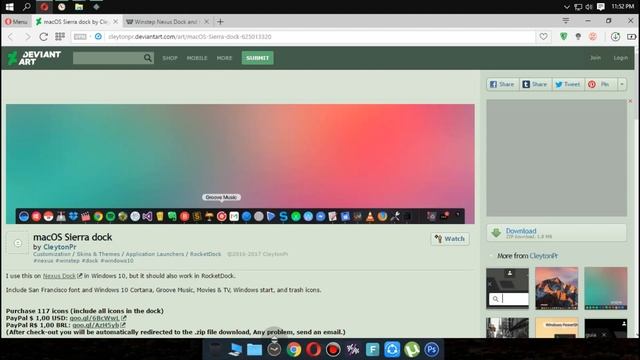640x360 pixels.
Task: Open the Windows Start menu
Action: click(x=9, y=7)
